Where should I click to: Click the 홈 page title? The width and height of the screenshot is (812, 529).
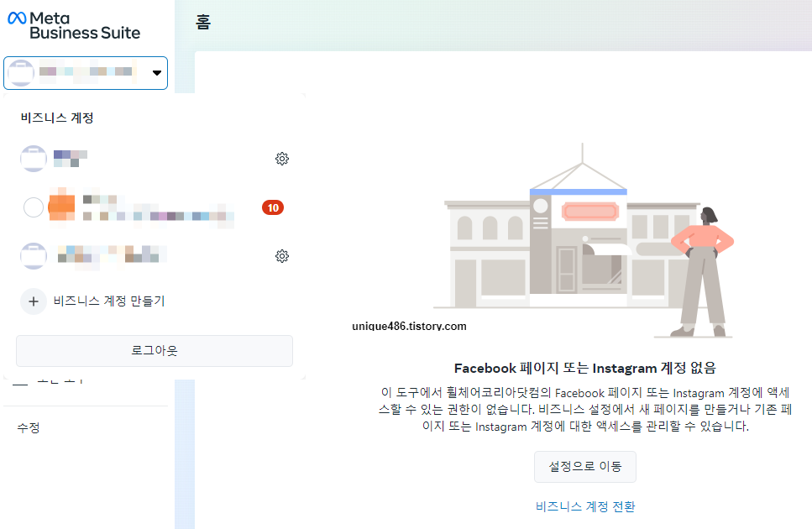203,23
